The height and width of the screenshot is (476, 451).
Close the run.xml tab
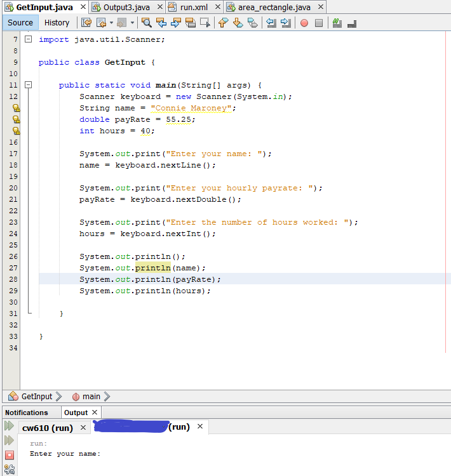(x=218, y=7)
